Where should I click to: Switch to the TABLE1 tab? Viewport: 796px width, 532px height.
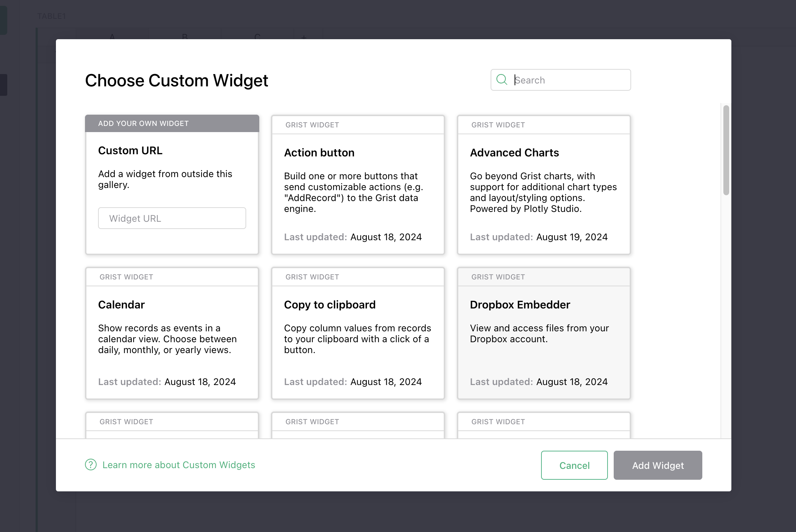(x=52, y=16)
